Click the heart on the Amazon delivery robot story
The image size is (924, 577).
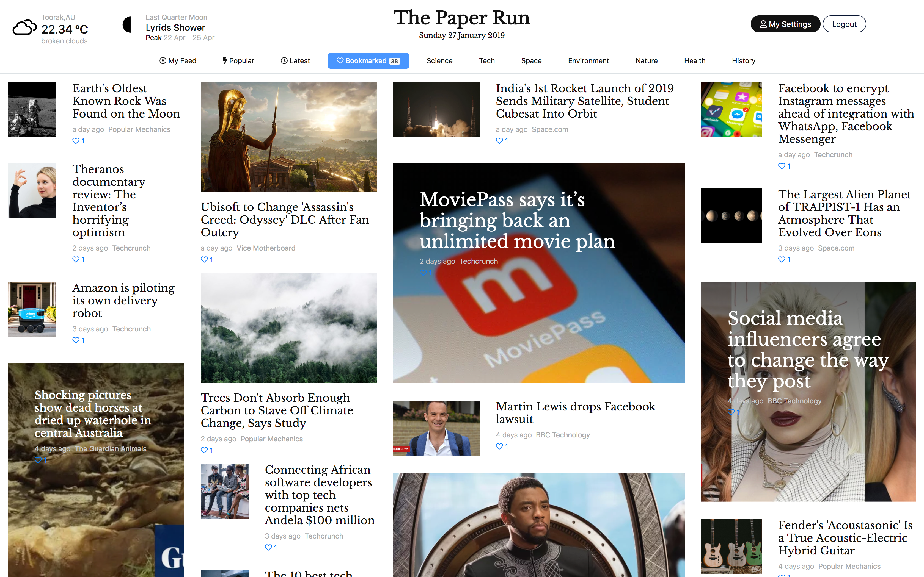[75, 340]
